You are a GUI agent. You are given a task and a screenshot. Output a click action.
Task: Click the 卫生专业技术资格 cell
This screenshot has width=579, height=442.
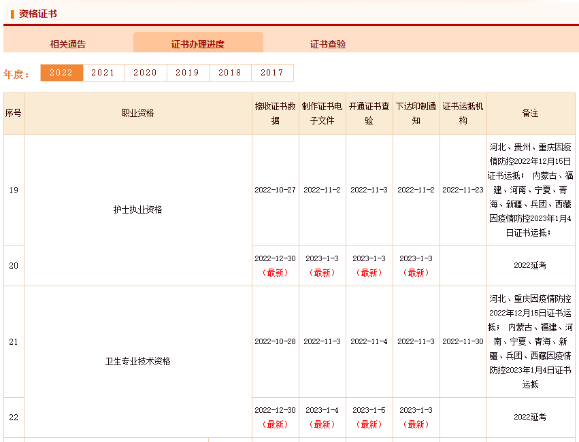click(138, 361)
